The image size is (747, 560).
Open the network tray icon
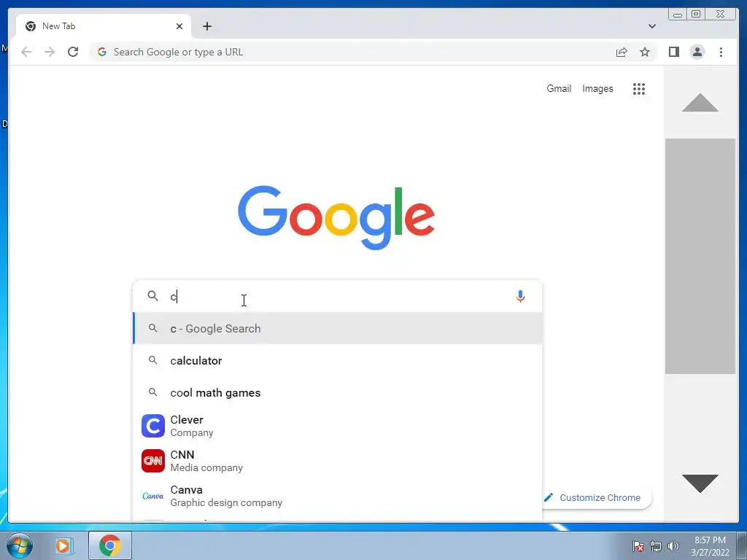point(656,546)
